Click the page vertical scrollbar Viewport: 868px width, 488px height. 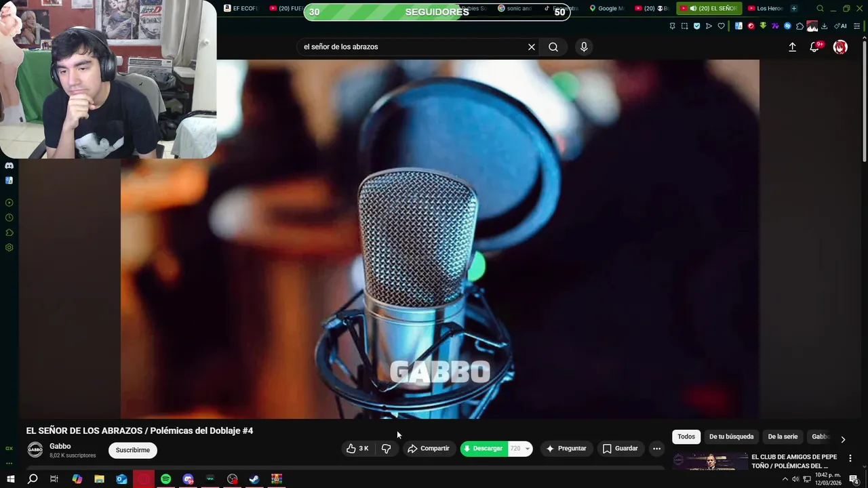click(864, 100)
